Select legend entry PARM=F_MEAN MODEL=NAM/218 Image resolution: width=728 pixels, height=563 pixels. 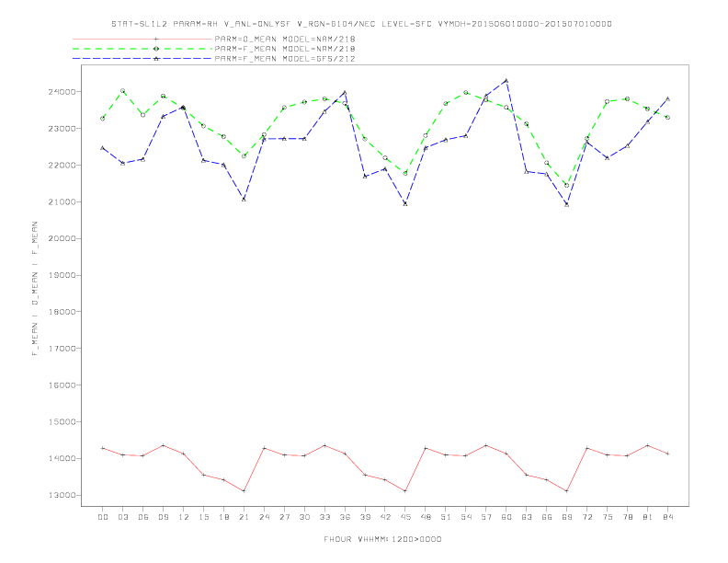[285, 49]
